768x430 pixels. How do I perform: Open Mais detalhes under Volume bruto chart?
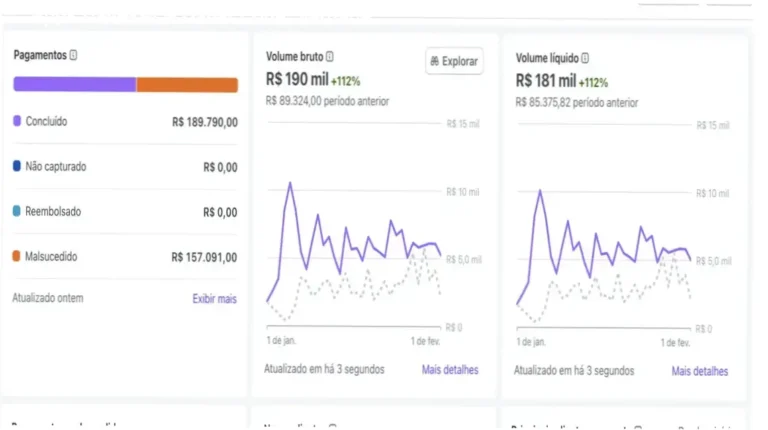(450, 370)
